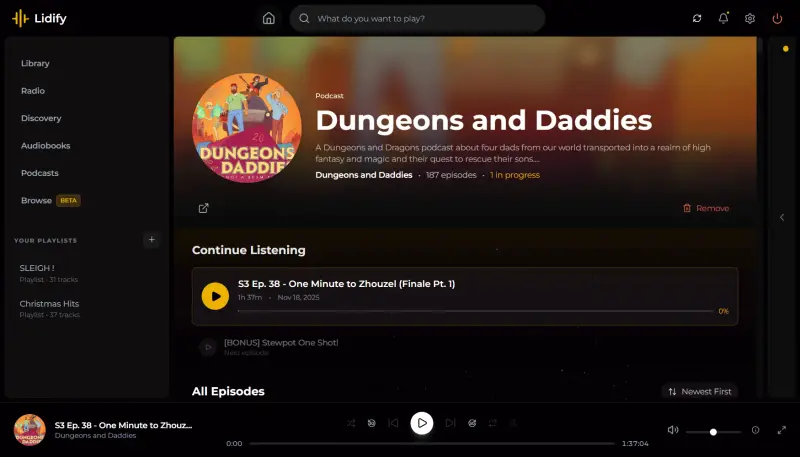Remove the Dungeons and Daddies podcast

(706, 208)
